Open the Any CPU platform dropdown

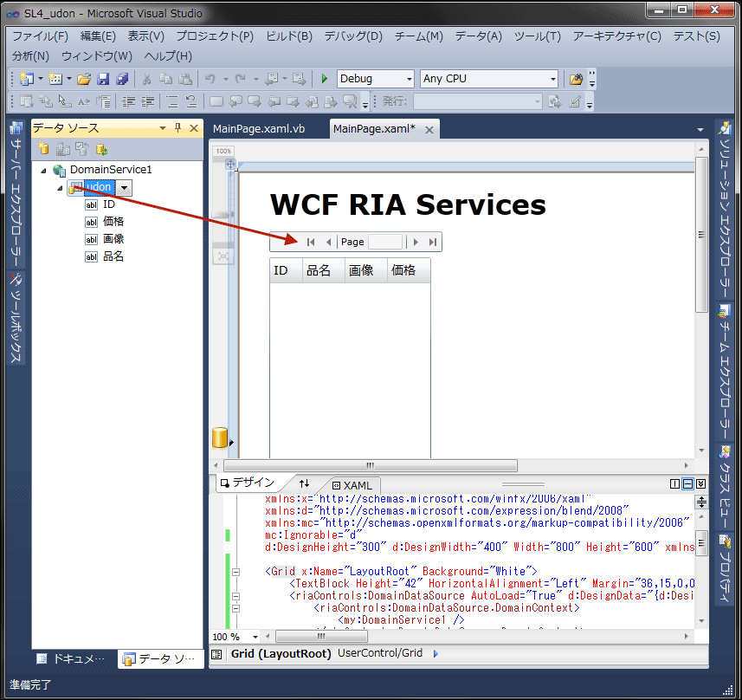552,79
